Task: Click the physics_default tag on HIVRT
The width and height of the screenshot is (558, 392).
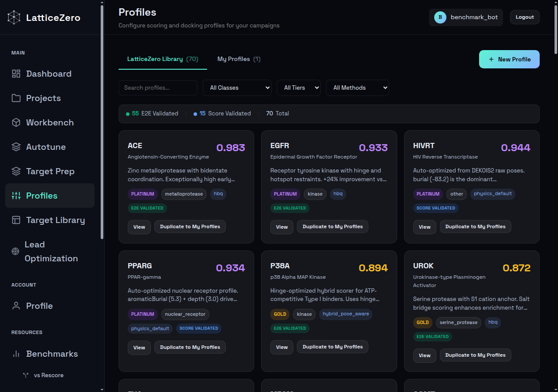Action: click(x=493, y=194)
